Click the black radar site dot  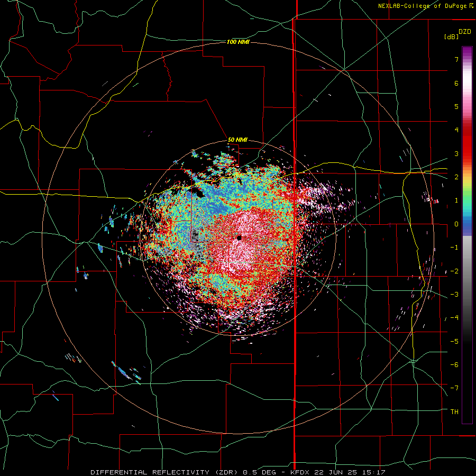[239, 238]
